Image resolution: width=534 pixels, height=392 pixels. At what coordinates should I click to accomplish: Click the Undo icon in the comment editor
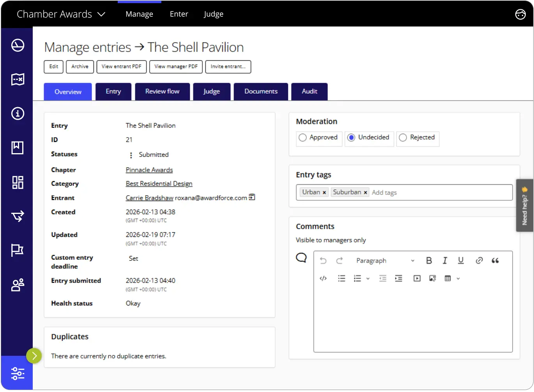(x=323, y=260)
